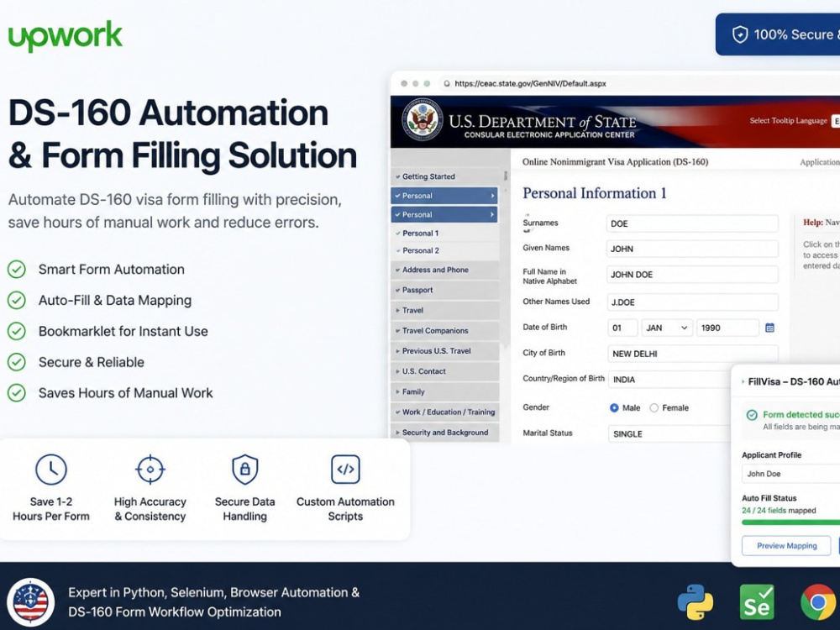Click the birth year field showing 1990
Screen dimensions: 840x630
[x=727, y=328]
